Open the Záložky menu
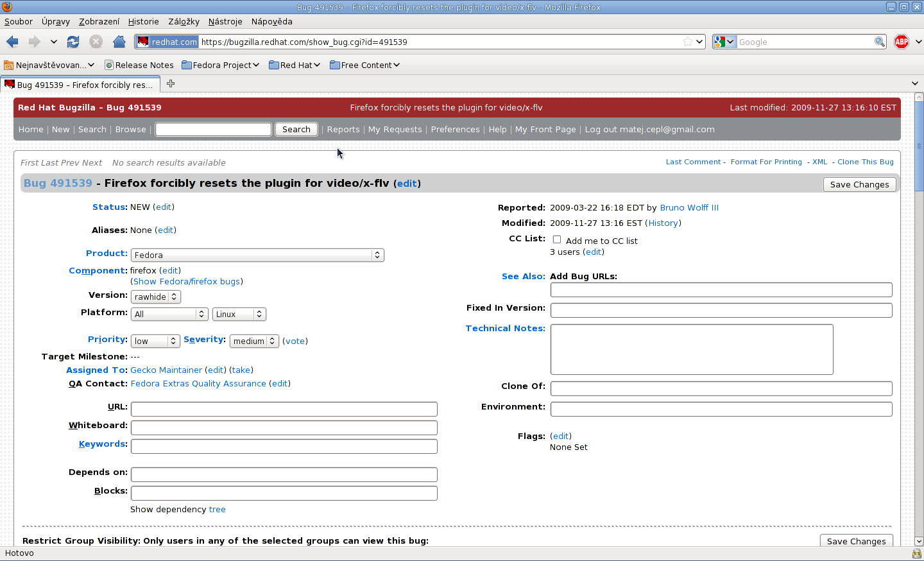This screenshot has height=561, width=924. [184, 21]
